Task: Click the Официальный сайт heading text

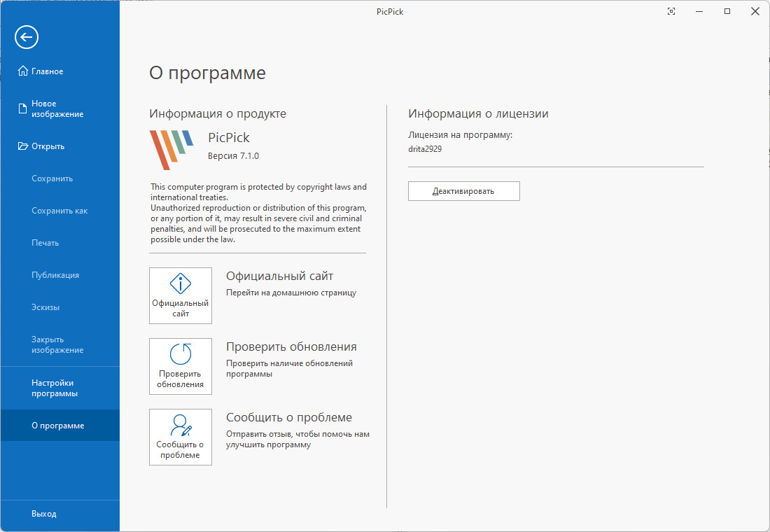Action: (279, 276)
